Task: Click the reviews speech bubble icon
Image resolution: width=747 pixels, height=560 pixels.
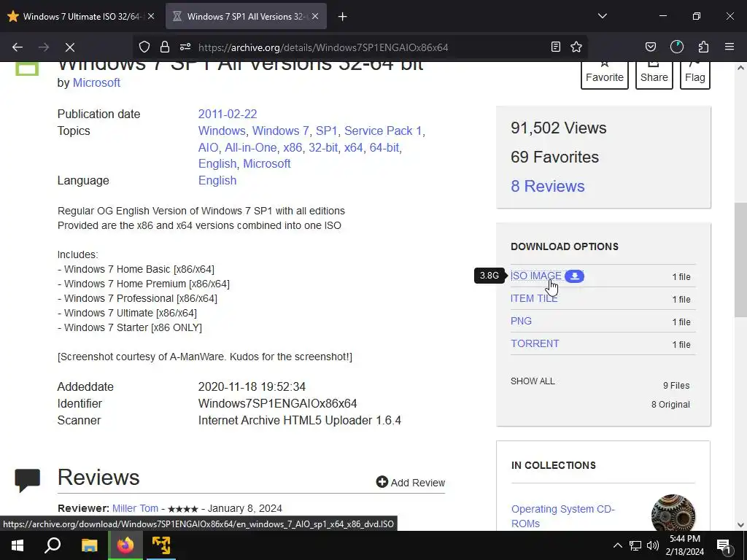Action: pyautogui.click(x=27, y=481)
